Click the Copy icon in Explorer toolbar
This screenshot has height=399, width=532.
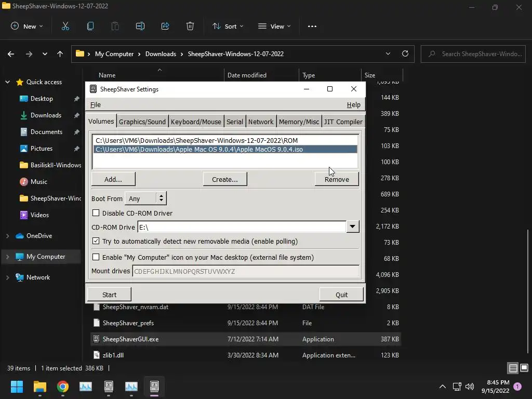(x=90, y=26)
